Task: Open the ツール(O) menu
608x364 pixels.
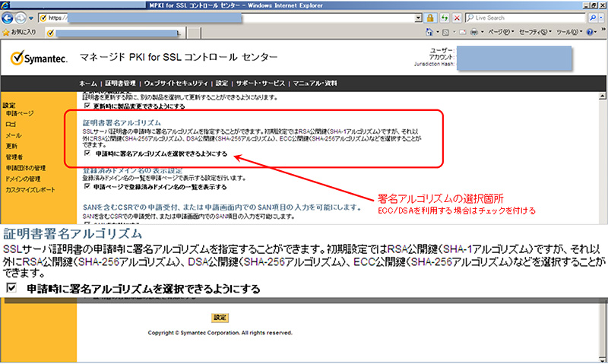Action: [569, 32]
